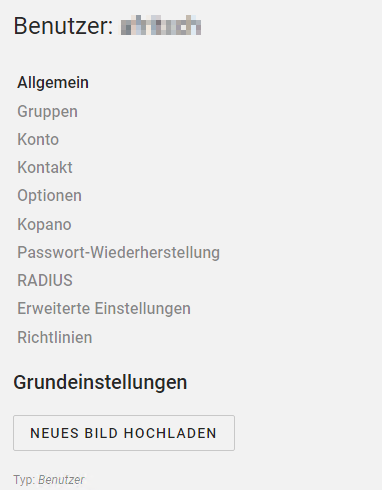Show the Kopano settings
Screen dimensions: 382x490
coord(44,224)
